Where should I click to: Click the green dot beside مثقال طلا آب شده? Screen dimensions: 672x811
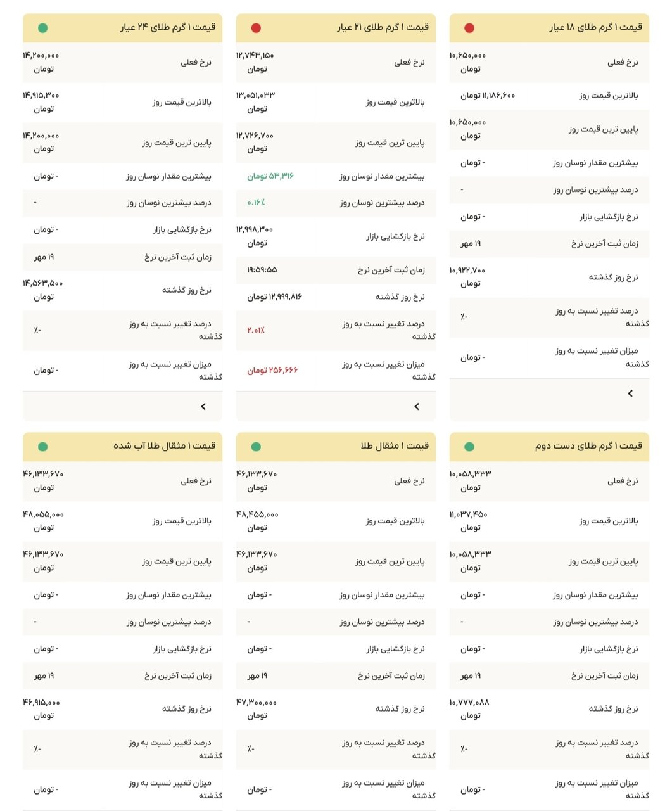coord(42,447)
